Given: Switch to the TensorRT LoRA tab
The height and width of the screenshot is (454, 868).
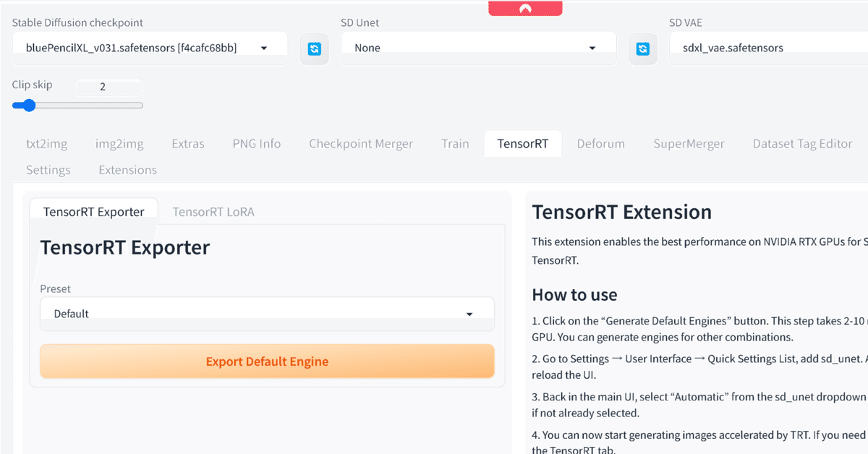Looking at the screenshot, I should [213, 211].
